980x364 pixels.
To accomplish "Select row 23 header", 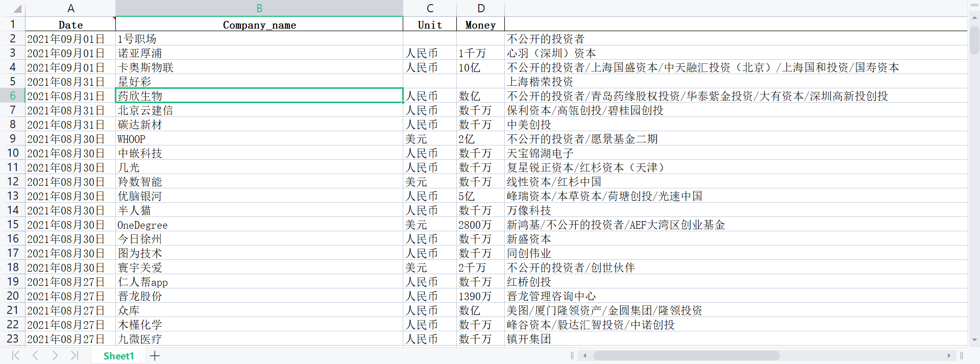I will point(13,338).
